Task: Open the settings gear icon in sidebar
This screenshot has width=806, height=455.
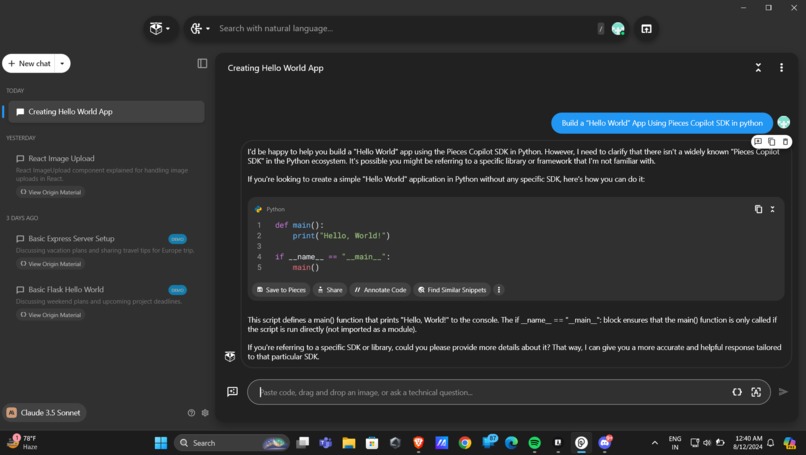Action: [205, 412]
